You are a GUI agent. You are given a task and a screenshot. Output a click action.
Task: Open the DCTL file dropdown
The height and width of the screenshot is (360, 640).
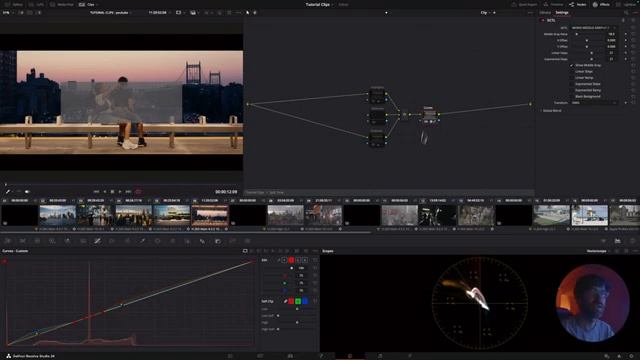[593, 28]
